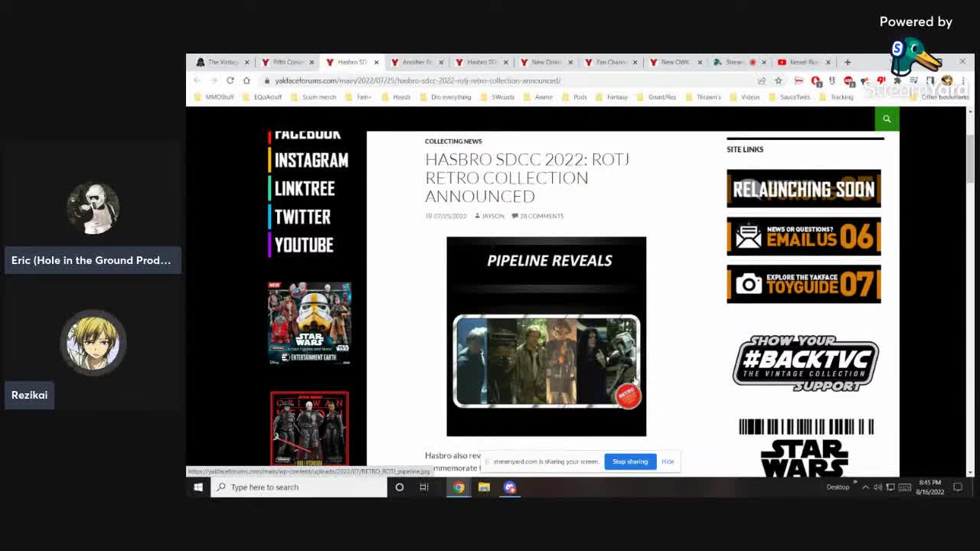Open the Pods bookmark folder
The image size is (980, 551).
click(574, 97)
